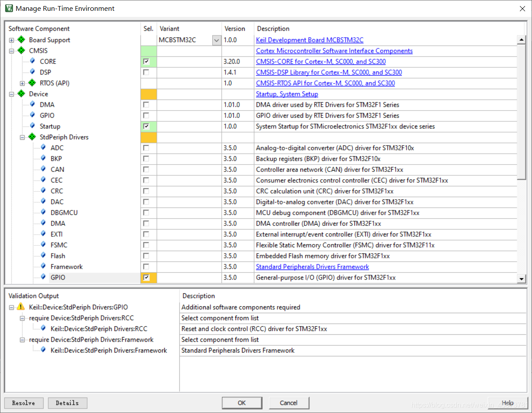Click gem icon beside Keil::Device:StdPeriph Drivers:Framework
The width and height of the screenshot is (532, 413).
(x=43, y=349)
